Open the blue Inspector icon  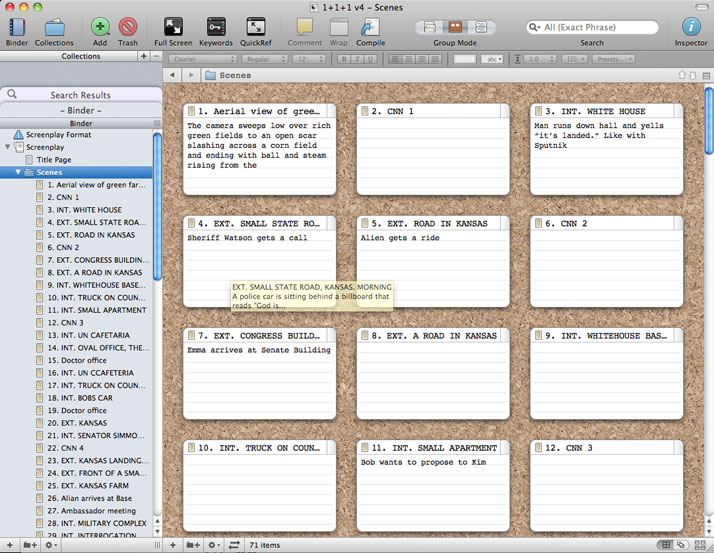[691, 27]
